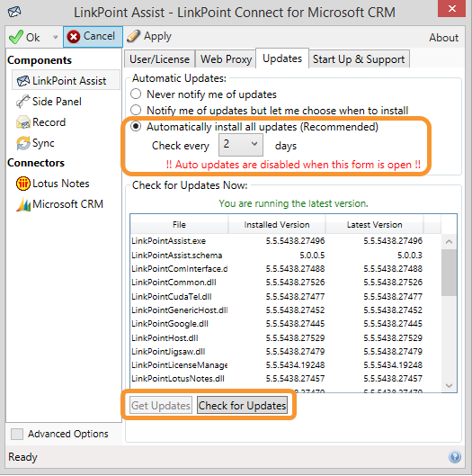
Task: Click the 5.0.0.5 installed version cell
Action: (312, 255)
